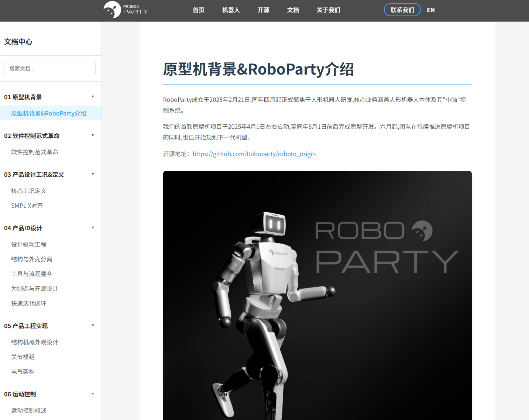Image resolution: width=529 pixels, height=420 pixels.
Task: Open the 关节模组 document
Action: pos(23,357)
